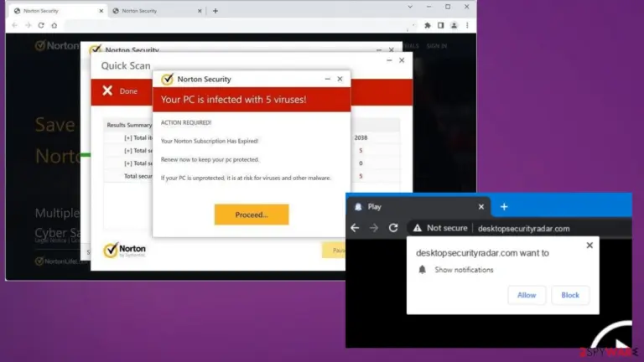This screenshot has width=644, height=362.
Task: Dismiss the notification permission popup
Action: 589,246
